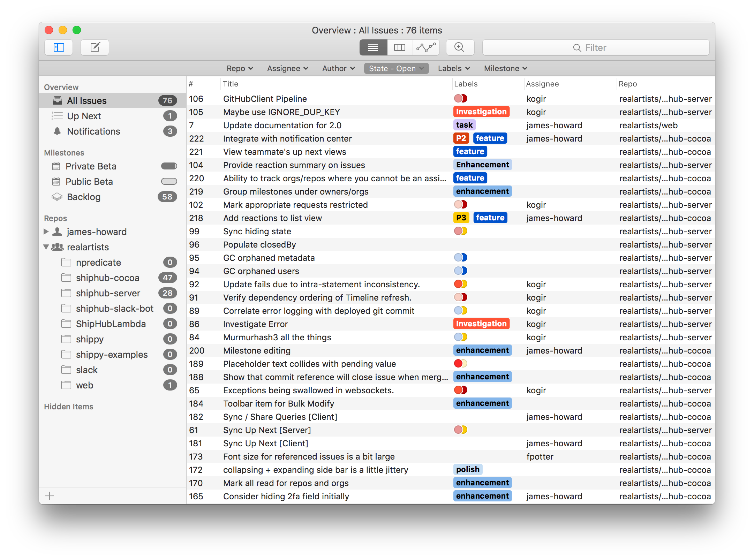Switch to three-column view mode
Screen dimensions: 754x560
[400, 47]
